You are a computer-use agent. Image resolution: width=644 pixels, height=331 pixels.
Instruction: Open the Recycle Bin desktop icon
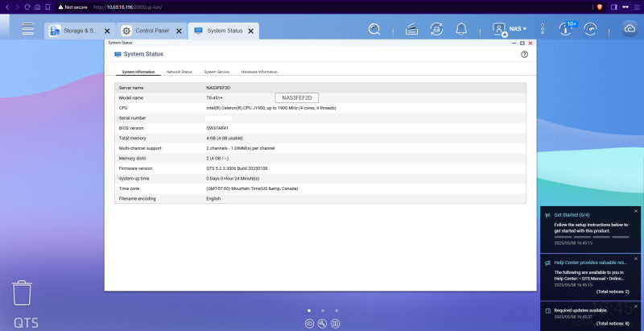tap(22, 293)
